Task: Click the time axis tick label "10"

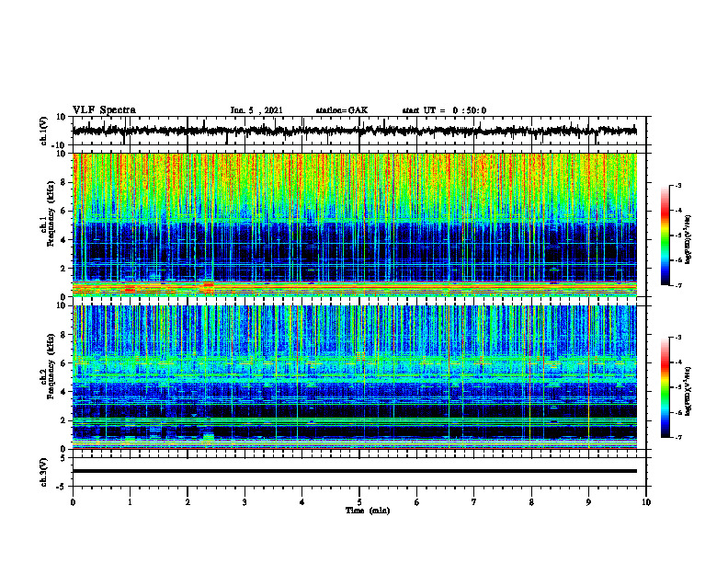Action: tap(646, 502)
